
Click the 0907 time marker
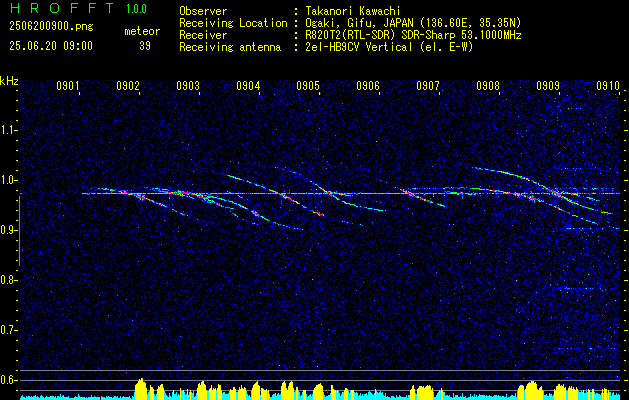pyautogui.click(x=428, y=86)
